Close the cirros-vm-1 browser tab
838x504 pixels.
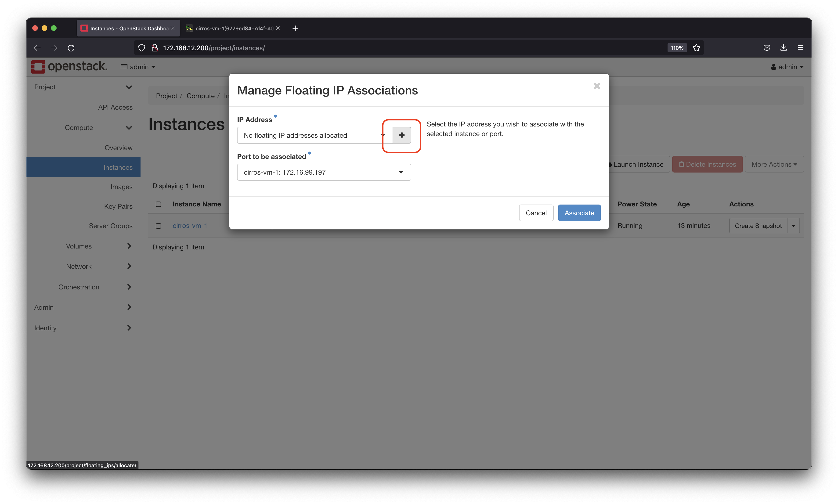tap(278, 28)
